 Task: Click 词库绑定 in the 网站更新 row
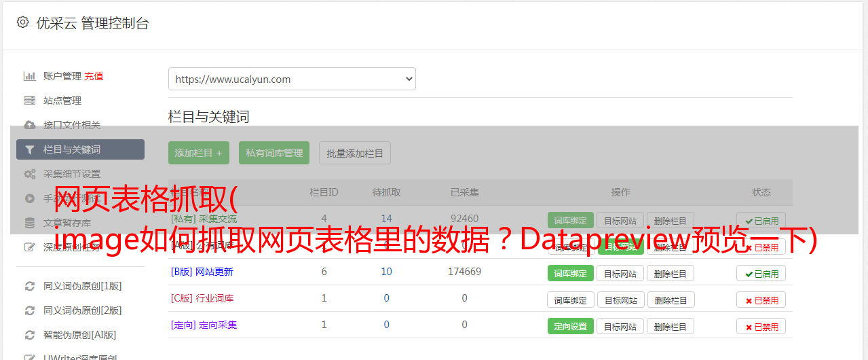click(x=571, y=273)
